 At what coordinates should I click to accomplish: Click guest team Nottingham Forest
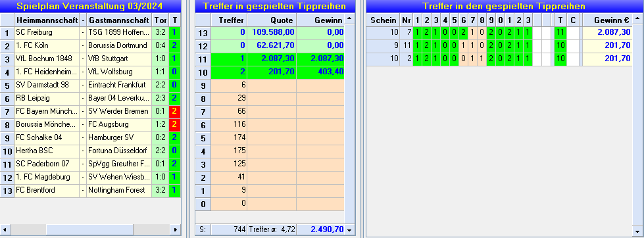tap(118, 190)
